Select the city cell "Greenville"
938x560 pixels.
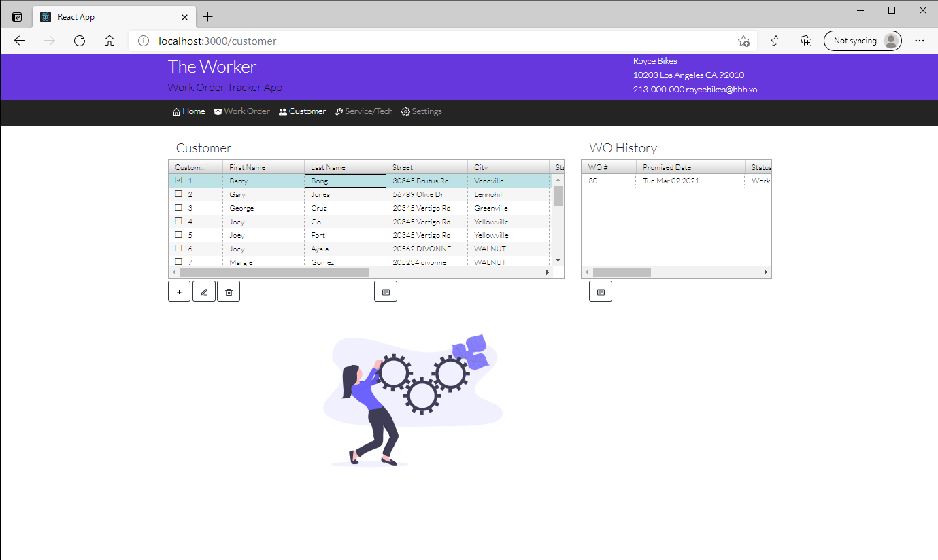pyautogui.click(x=508, y=208)
